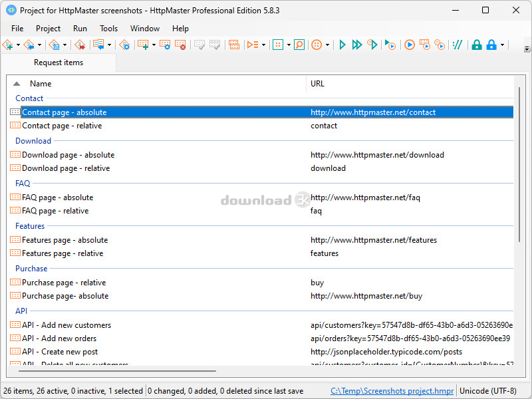Open the dropdown beside the orange play-with-lines icon
Image resolution: width=532 pixels, height=399 pixels.
pos(263,45)
